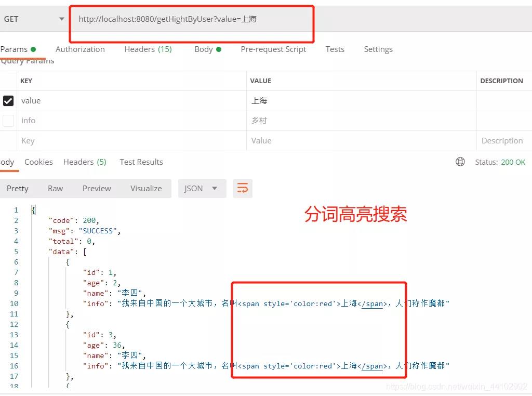Click the "age": 2 line
This screenshot has width=532, height=396.
point(102,283)
